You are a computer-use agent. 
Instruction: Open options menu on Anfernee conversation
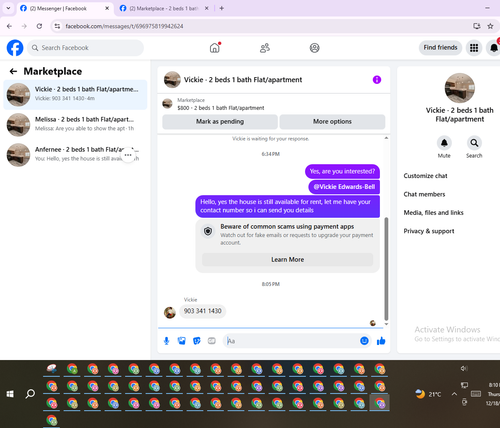128,155
